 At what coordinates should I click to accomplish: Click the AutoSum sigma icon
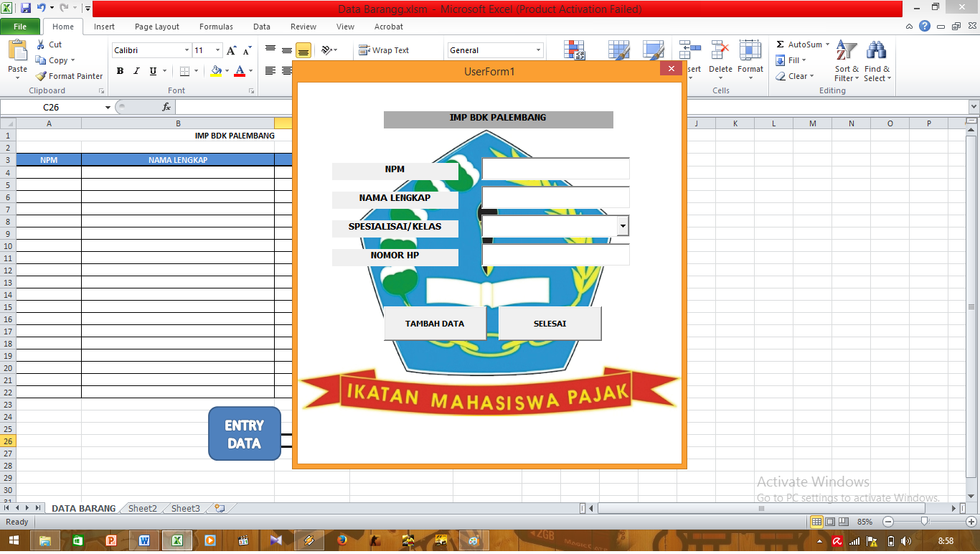click(781, 44)
